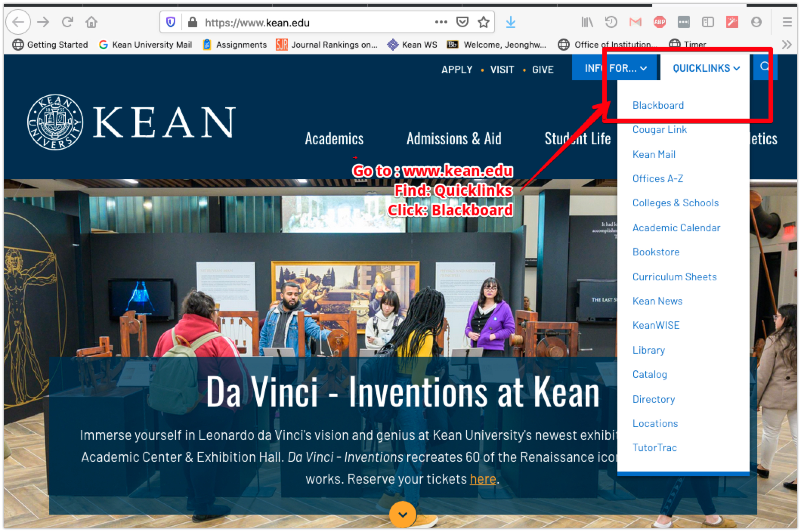
Task: Click the GIVE link
Action: [x=543, y=70]
